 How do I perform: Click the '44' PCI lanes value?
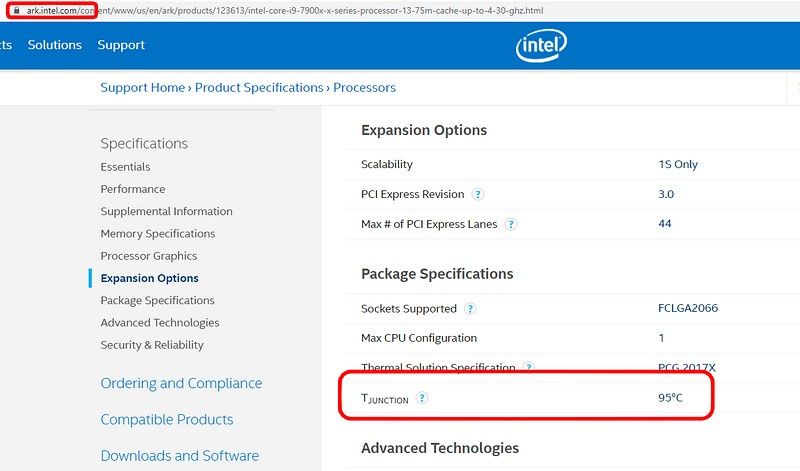(x=664, y=224)
